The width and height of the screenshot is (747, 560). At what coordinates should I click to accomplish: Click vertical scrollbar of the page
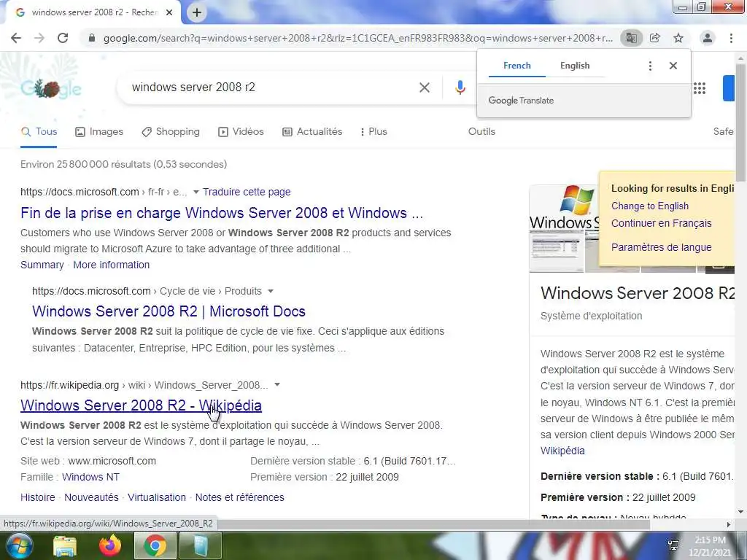[740, 122]
